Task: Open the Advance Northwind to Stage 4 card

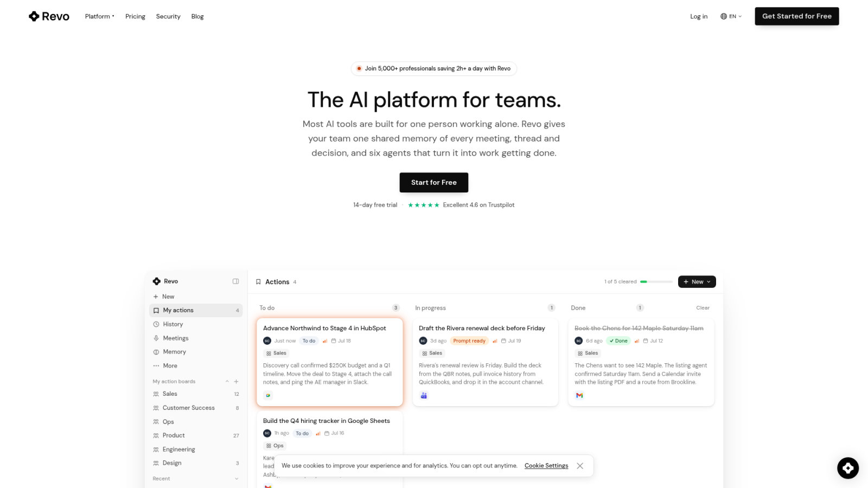Action: [x=330, y=362]
